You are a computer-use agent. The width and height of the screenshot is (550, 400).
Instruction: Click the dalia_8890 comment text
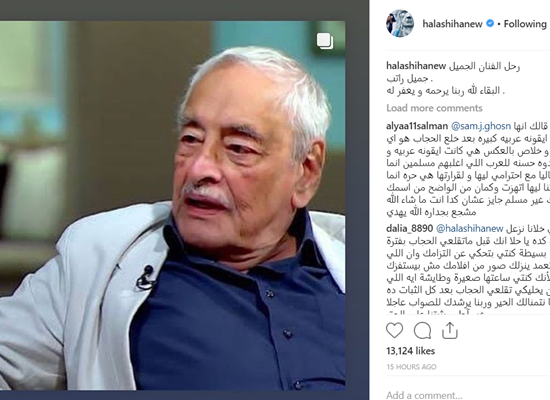[x=468, y=271]
